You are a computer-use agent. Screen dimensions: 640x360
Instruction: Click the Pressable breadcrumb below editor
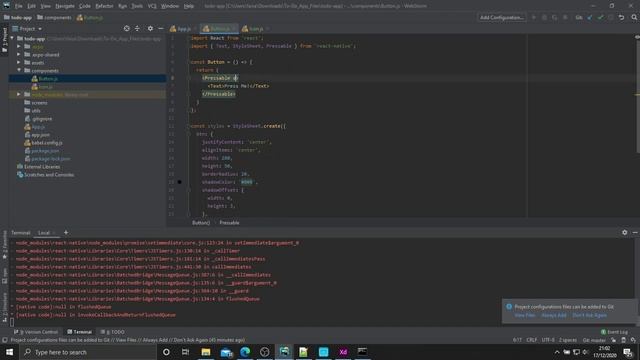click(229, 223)
